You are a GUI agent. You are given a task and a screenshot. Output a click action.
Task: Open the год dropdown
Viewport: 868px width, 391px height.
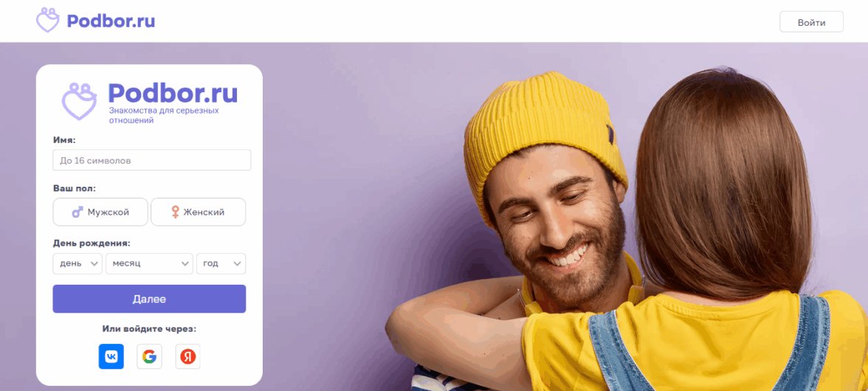point(221,264)
